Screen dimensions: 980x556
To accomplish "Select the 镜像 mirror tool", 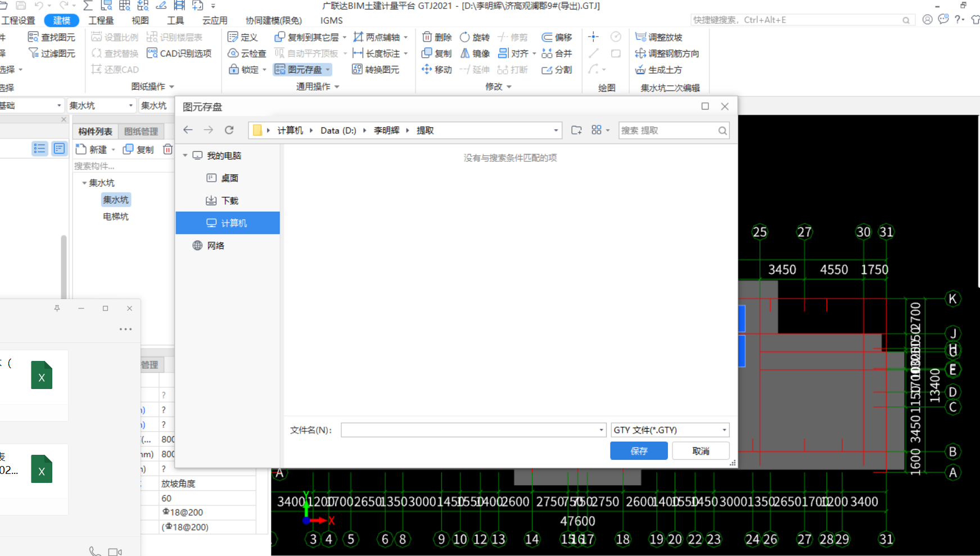I will 475,53.
